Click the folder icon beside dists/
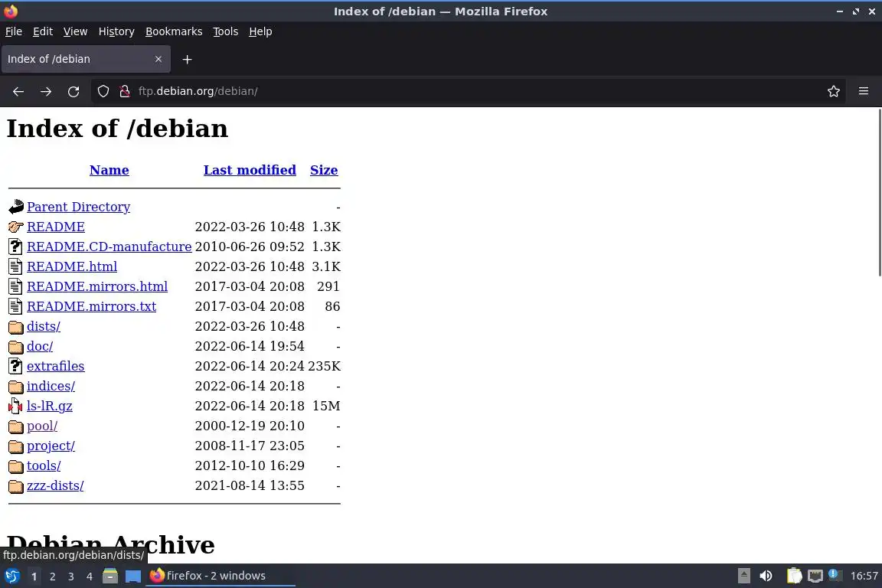Screen dimensions: 882x588 tap(16, 326)
